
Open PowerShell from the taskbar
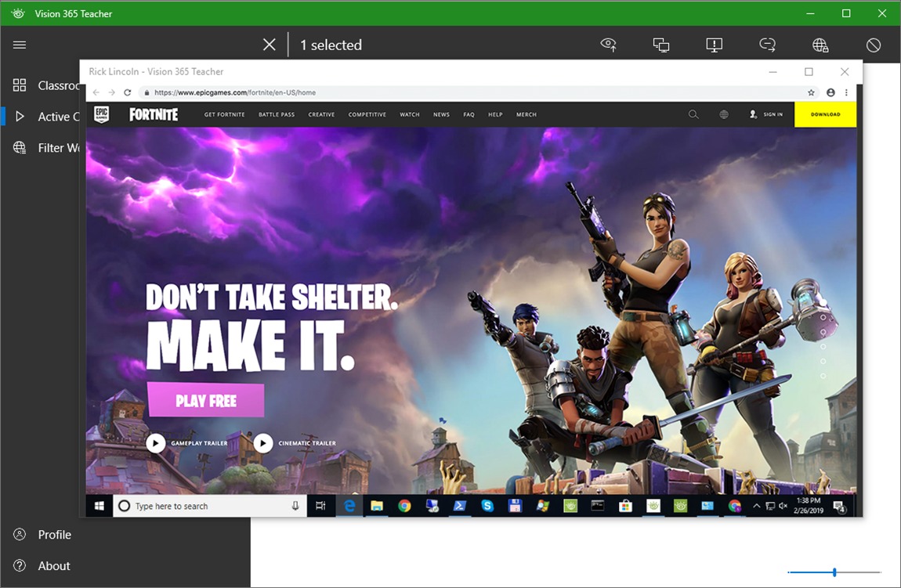point(460,506)
